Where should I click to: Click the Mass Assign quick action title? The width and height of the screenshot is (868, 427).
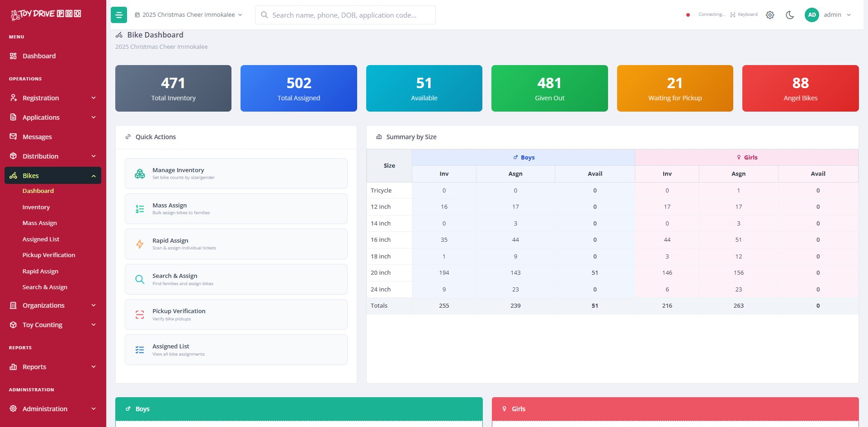click(x=170, y=206)
